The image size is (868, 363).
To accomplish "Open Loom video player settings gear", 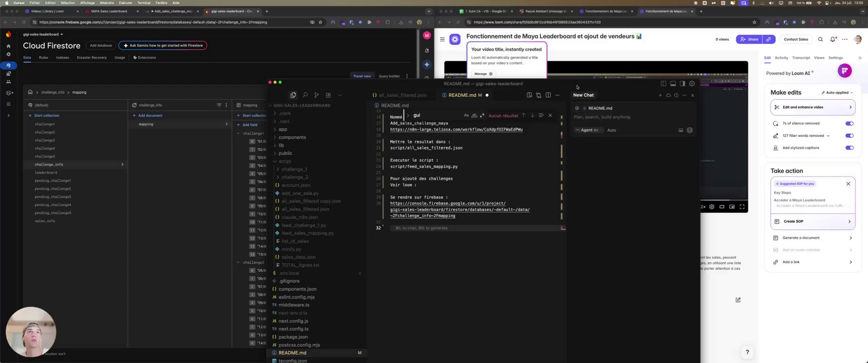I will pos(712,207).
